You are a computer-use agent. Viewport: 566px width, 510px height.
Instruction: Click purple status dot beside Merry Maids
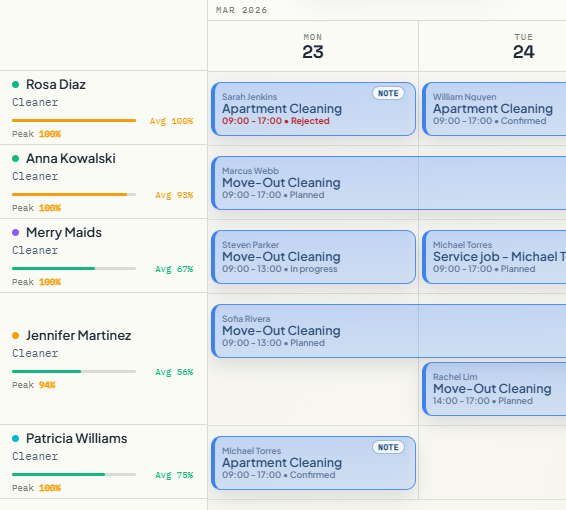click(x=16, y=232)
